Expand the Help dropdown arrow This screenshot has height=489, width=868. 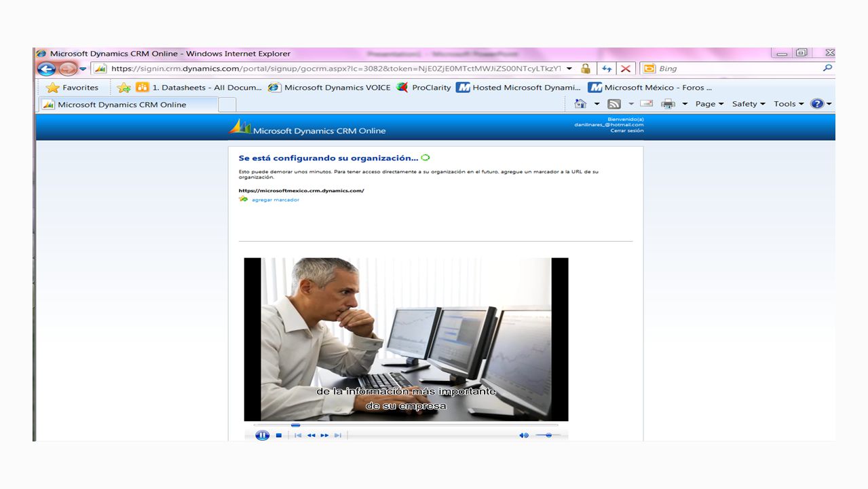pos(829,104)
